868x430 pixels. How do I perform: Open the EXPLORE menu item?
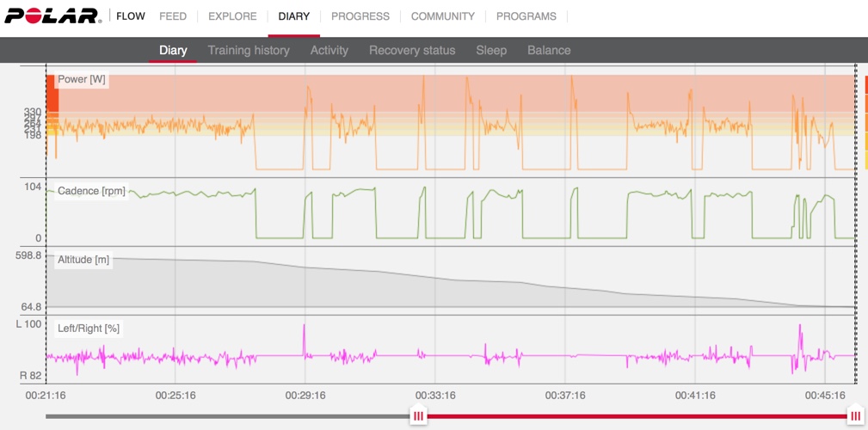click(232, 16)
